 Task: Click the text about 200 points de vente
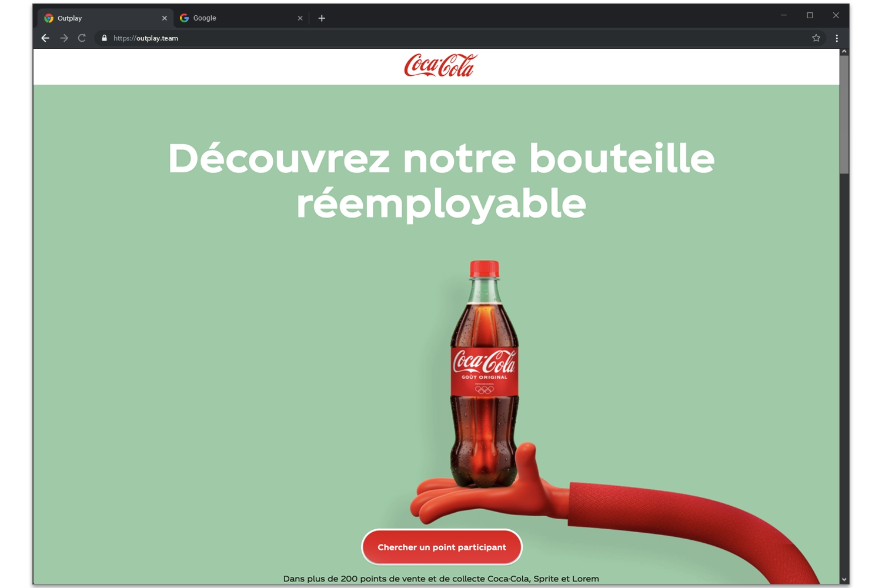tap(441, 579)
